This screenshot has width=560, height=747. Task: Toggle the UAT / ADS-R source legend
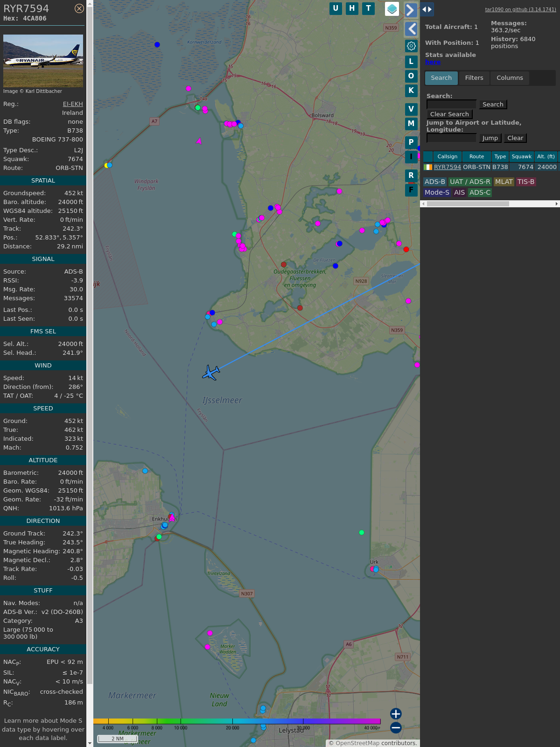[470, 182]
